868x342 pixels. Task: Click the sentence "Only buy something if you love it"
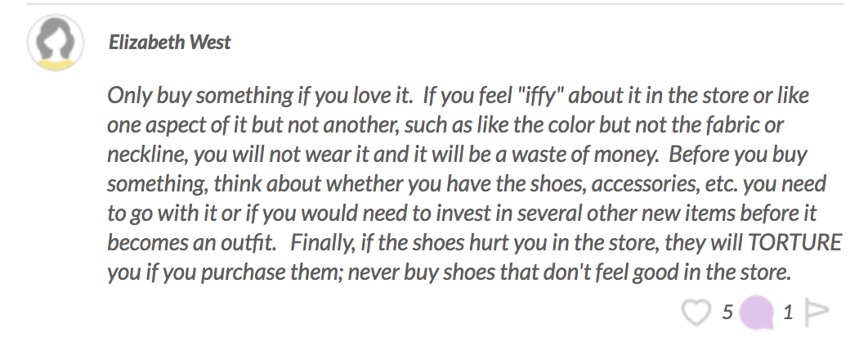[257, 96]
